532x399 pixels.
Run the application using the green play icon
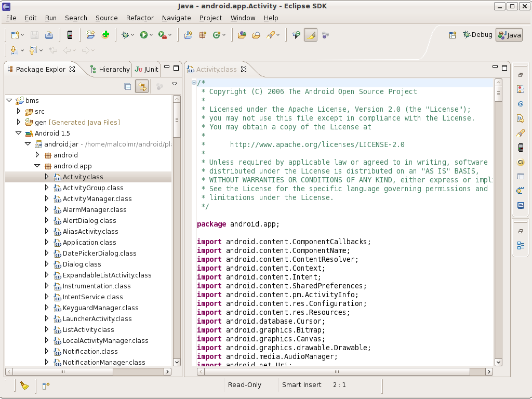(144, 34)
